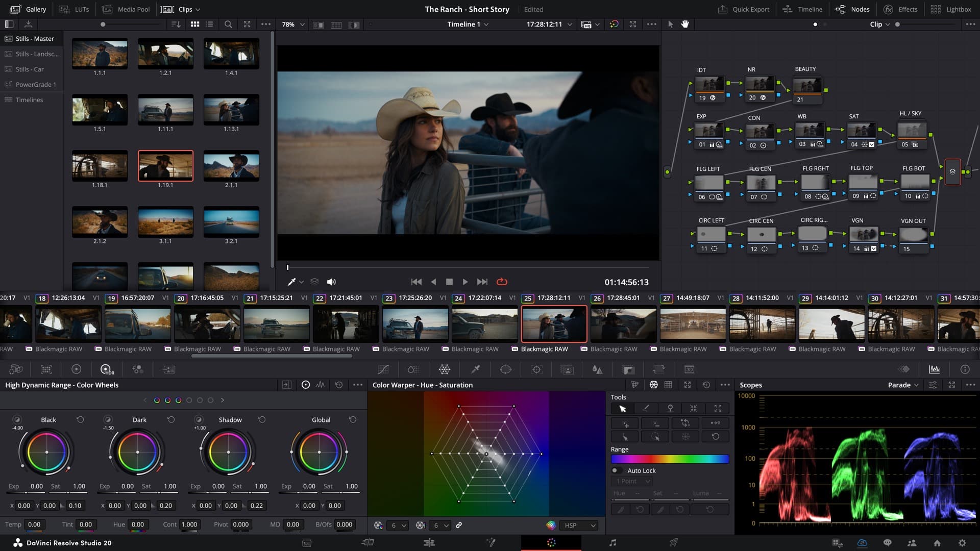
Task: Select the still thumbnail labeled 1.19.1
Action: [x=165, y=166]
